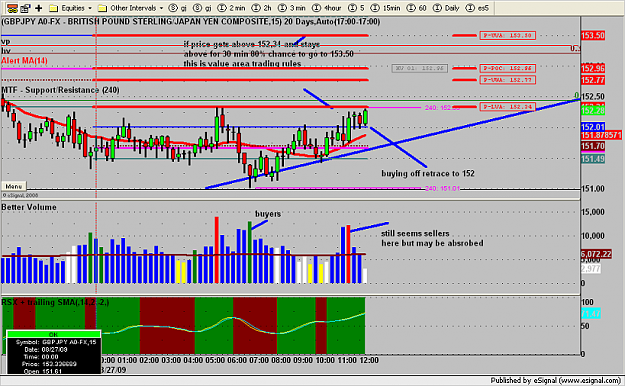625x386 pixels.
Task: Click the 71.47 cyan RSX value label
Action: click(x=591, y=313)
